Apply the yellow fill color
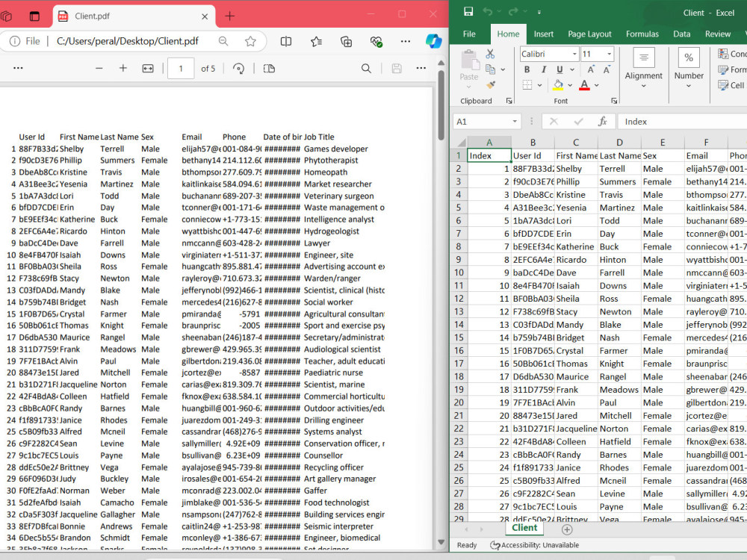The height and width of the screenshot is (560, 747). (558, 85)
